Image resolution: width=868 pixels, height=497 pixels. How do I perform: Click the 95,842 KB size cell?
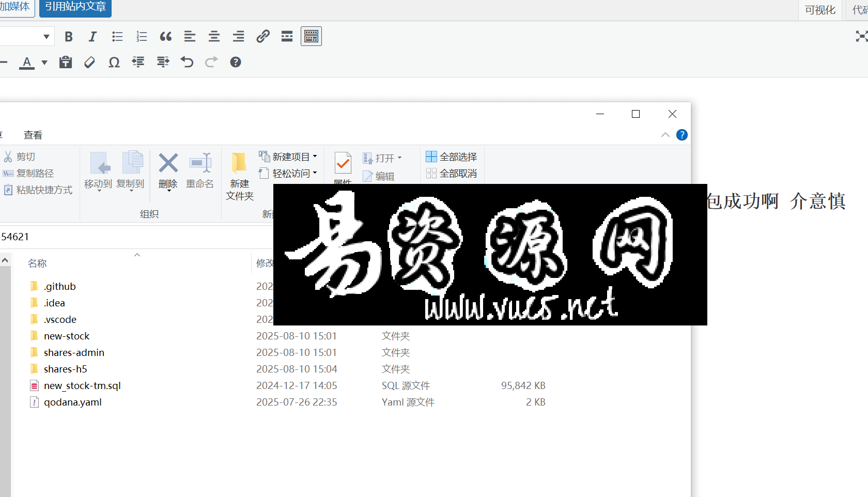523,385
